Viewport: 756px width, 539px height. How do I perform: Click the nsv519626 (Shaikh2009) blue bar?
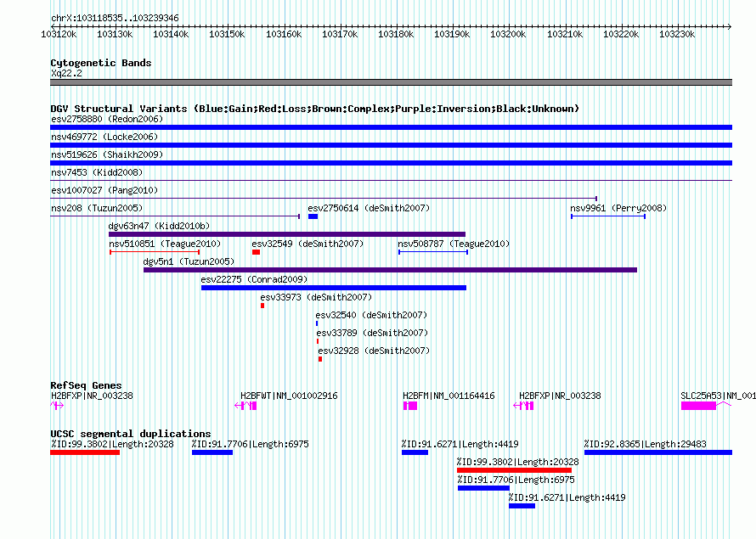391,163
